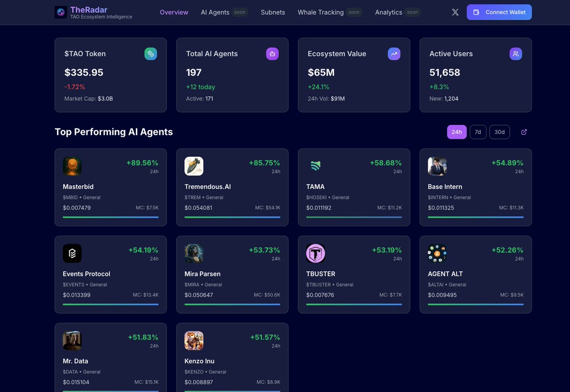Click the +51.83% Mr. Data gain
Screen dimensions: 570x392
pyautogui.click(x=143, y=337)
